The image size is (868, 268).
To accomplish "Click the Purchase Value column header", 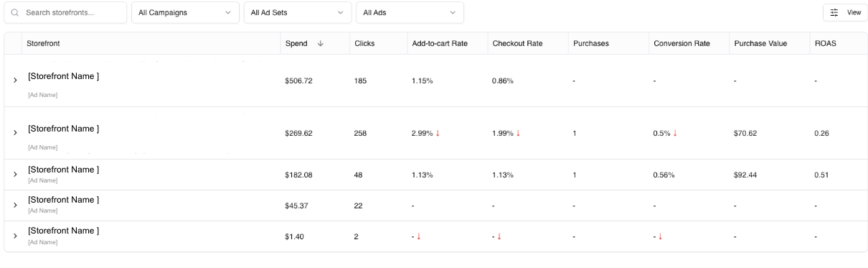I will pyautogui.click(x=760, y=44).
